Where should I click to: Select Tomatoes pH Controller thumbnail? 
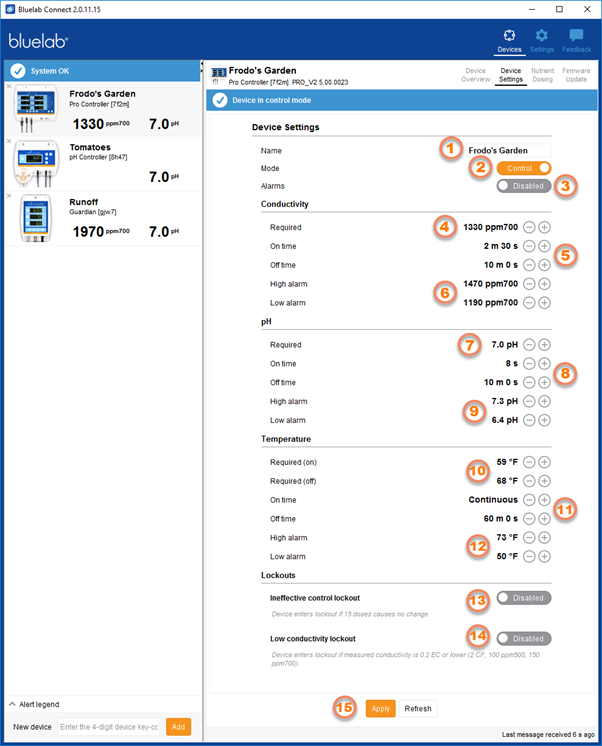(x=36, y=163)
